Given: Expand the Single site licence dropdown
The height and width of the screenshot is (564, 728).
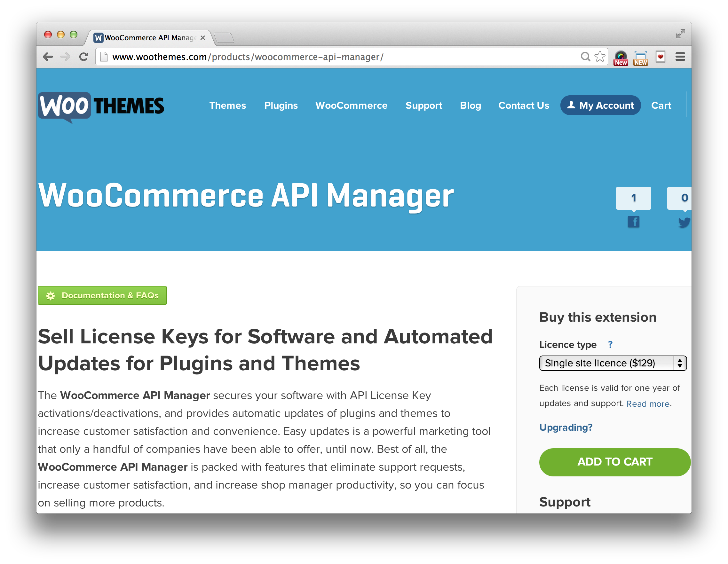Looking at the screenshot, I should (613, 363).
